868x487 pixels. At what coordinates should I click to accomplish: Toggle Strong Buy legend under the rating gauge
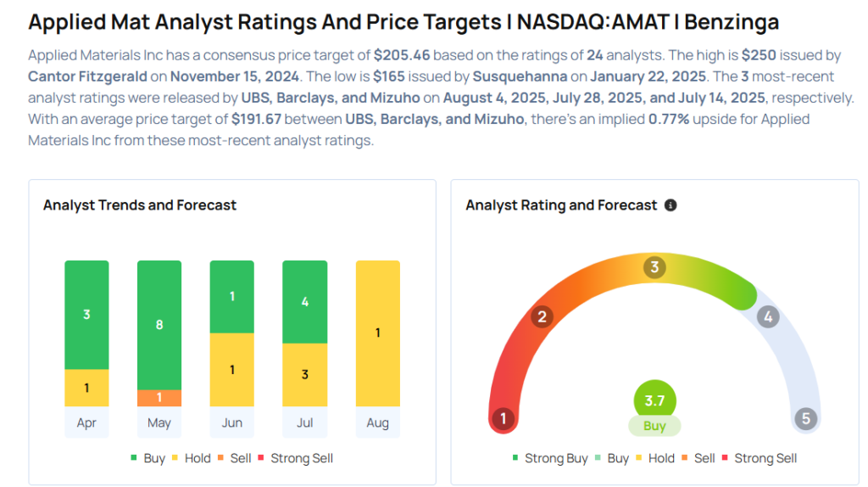550,458
